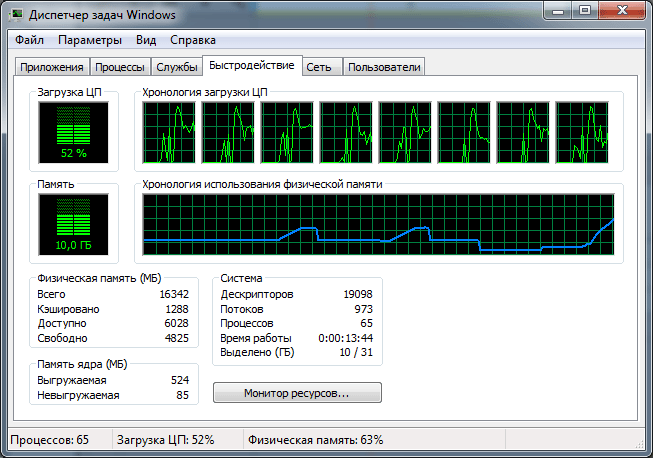
Task: Switch to the Процессы tab
Action: (x=119, y=67)
